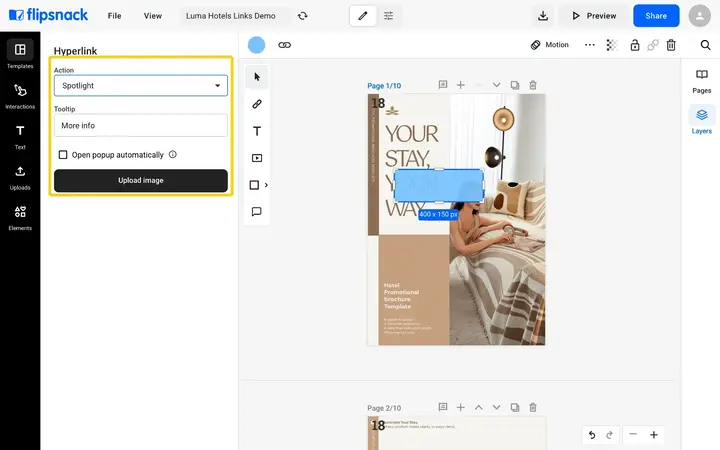The width and height of the screenshot is (720, 450).
Task: Redo the last action
Action: pyautogui.click(x=609, y=435)
